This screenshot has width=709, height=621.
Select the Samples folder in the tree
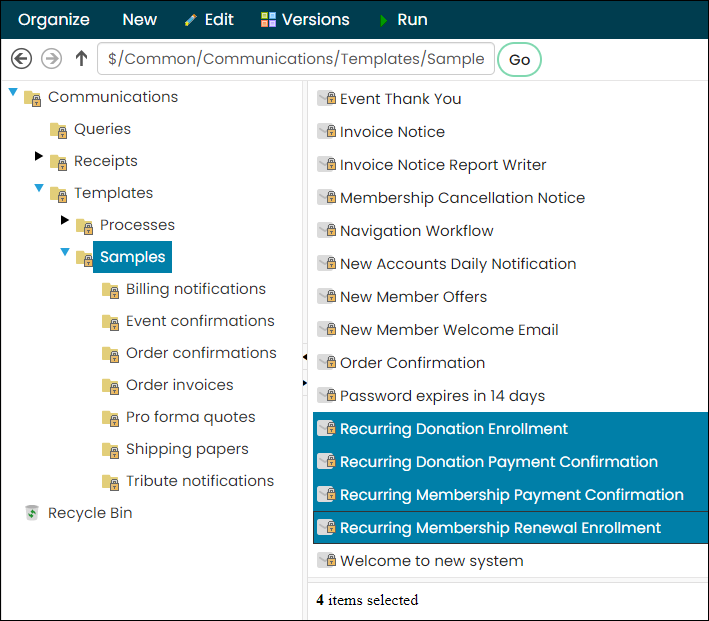(132, 257)
